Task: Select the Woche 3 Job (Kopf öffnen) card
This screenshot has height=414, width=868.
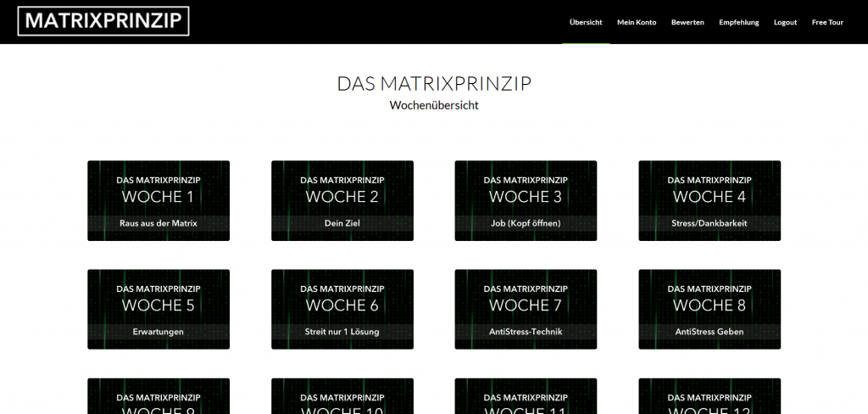Action: [526, 200]
